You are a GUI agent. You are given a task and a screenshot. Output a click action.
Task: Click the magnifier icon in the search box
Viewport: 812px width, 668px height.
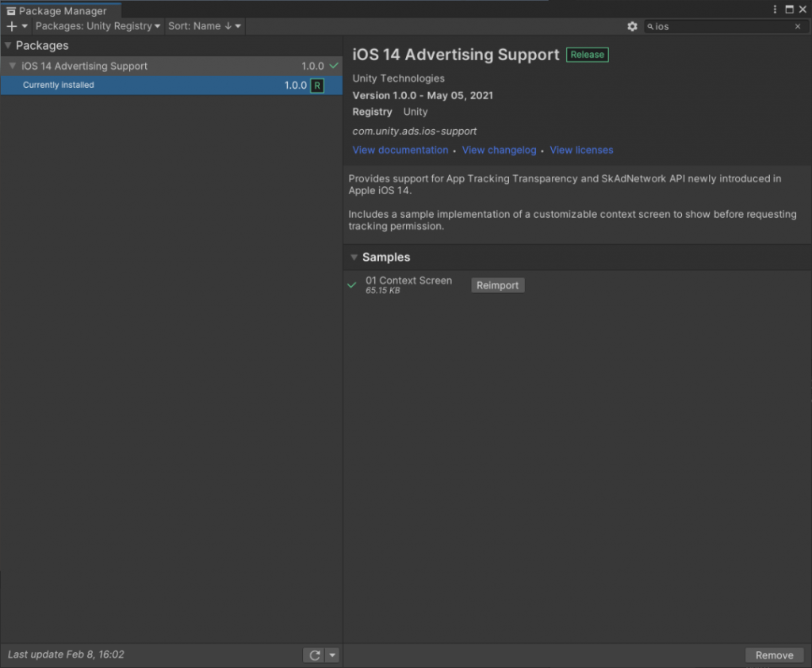[650, 26]
